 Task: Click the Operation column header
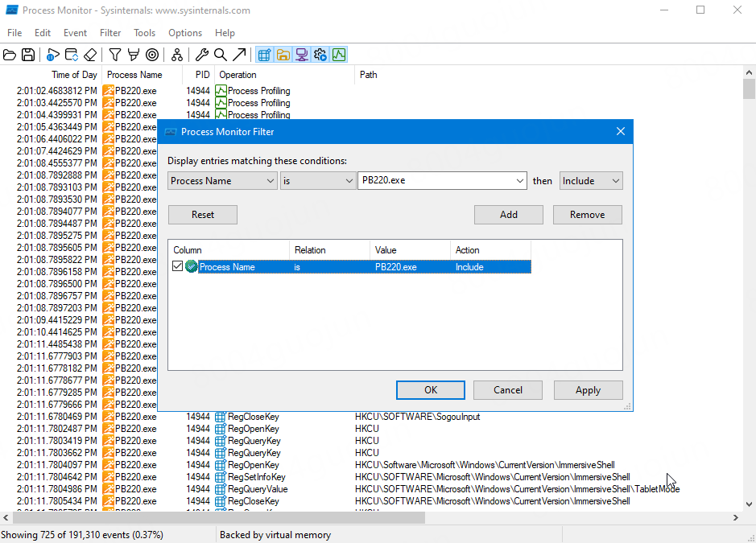point(238,75)
